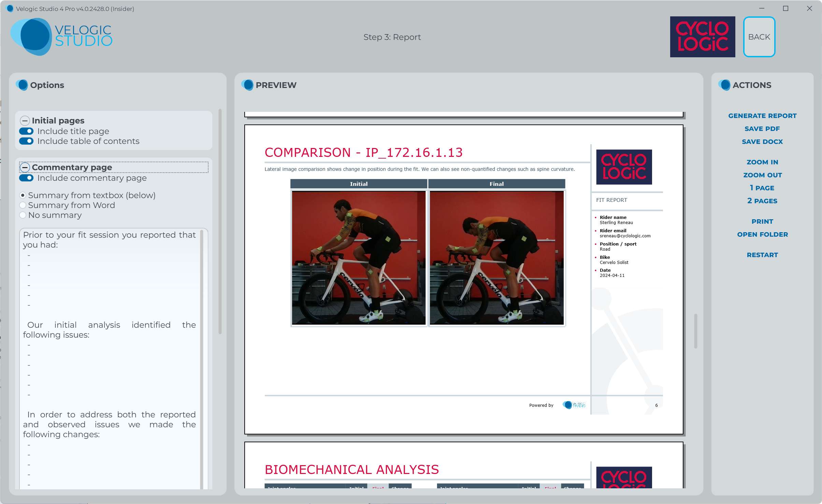The image size is (822, 504).
Task: Click SAVE PDF
Action: [762, 129]
